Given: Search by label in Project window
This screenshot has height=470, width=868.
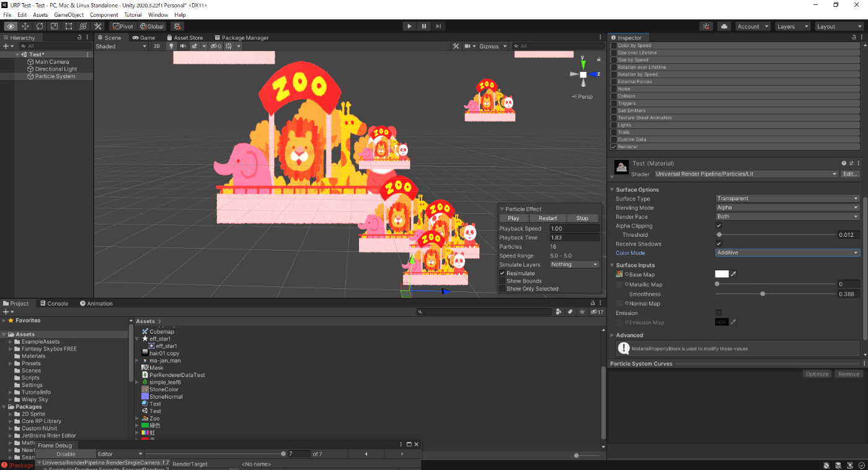Looking at the screenshot, I should pyautogui.click(x=570, y=312).
